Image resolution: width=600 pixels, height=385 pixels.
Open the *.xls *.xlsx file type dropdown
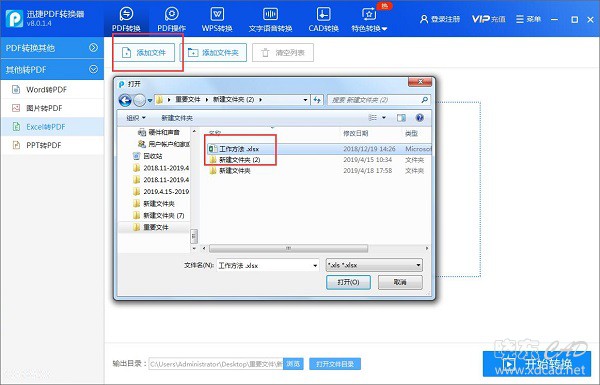tap(374, 265)
